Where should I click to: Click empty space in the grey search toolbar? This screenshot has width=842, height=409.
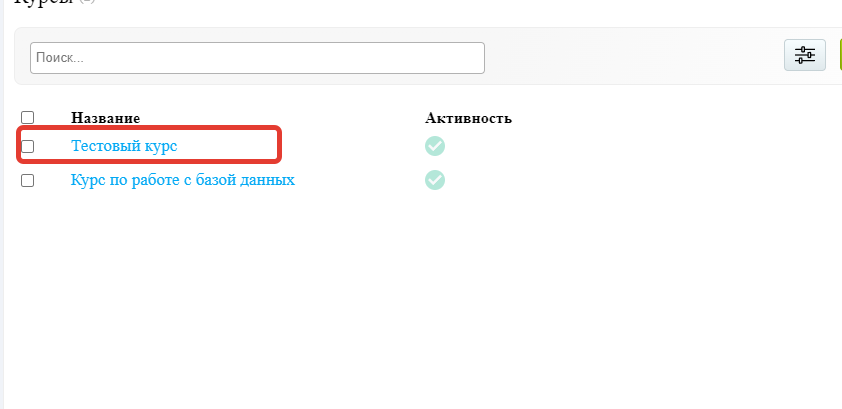tap(630, 56)
